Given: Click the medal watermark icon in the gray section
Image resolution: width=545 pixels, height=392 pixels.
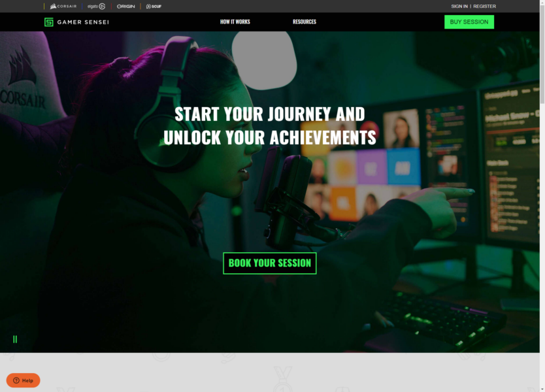Looking at the screenshot, I should (x=282, y=379).
